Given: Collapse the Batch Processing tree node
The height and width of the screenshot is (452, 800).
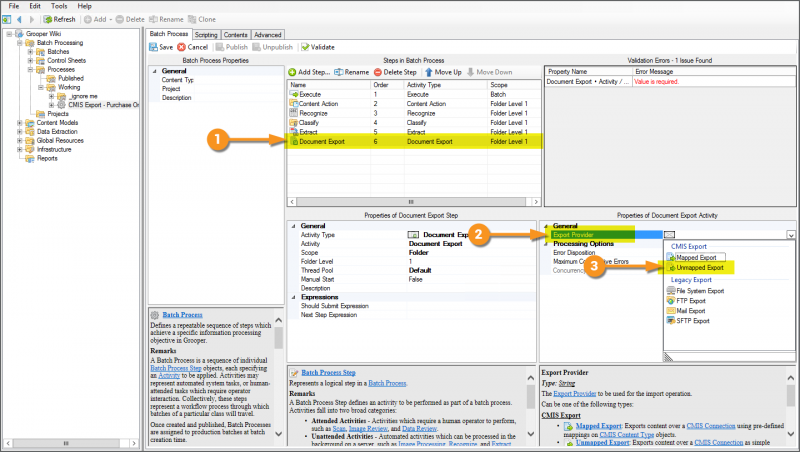Looking at the screenshot, I should pos(19,43).
